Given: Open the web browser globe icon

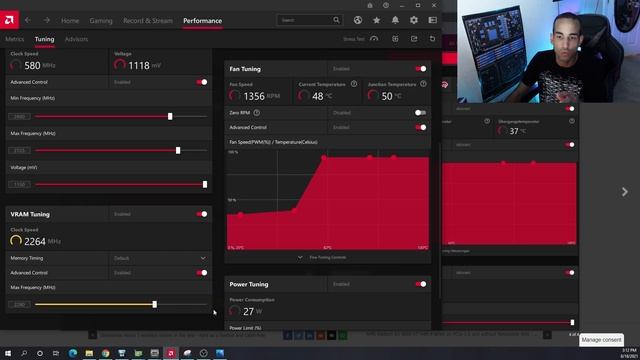Looking at the screenshot, I should point(358,20).
